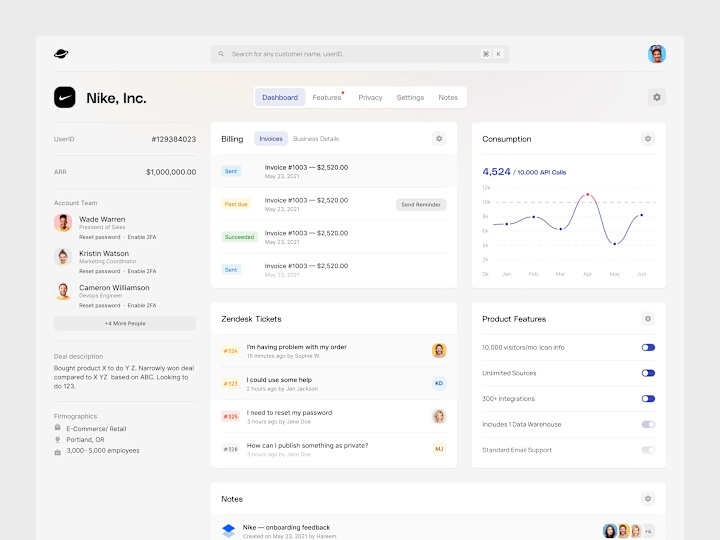This screenshot has height=540, width=720.
Task: Reset password for Kristin Watson
Action: [100, 271]
